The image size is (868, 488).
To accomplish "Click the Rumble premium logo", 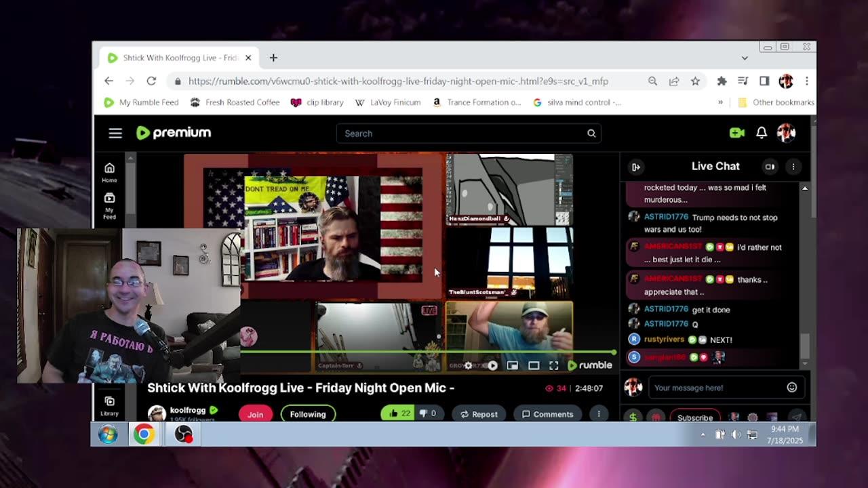I will click(174, 133).
